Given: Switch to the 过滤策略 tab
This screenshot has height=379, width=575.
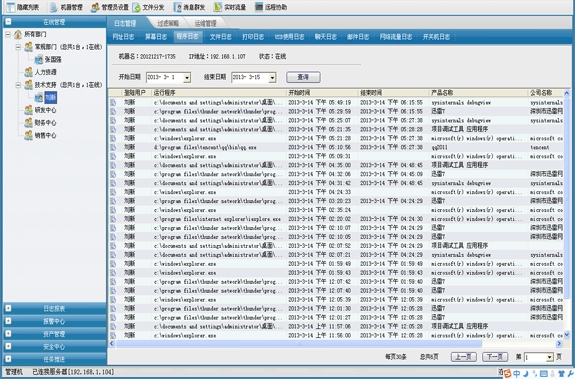Looking at the screenshot, I should pos(168,23).
